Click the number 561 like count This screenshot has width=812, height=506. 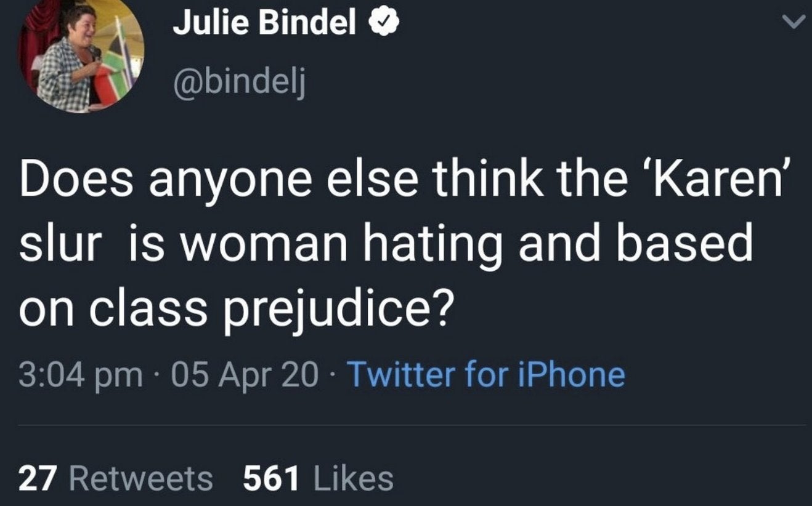[271, 478]
